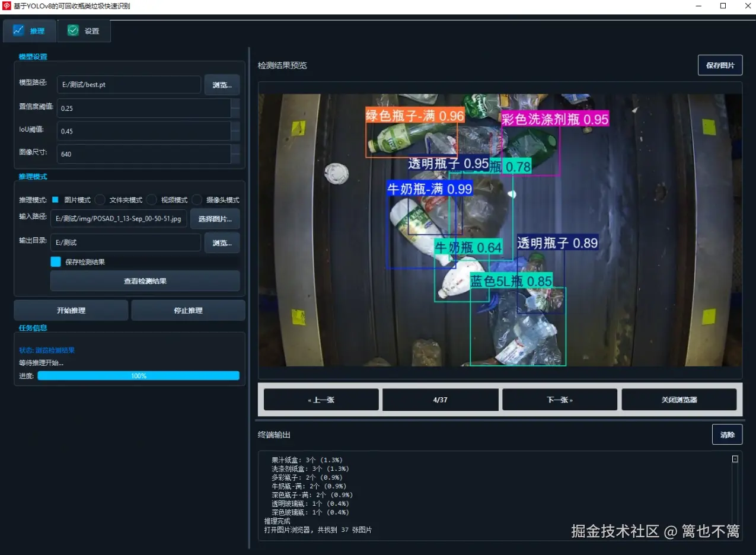Adjust the 置信度阈值 spinner arrows
Screen dimensions: 756x555
(x=235, y=108)
